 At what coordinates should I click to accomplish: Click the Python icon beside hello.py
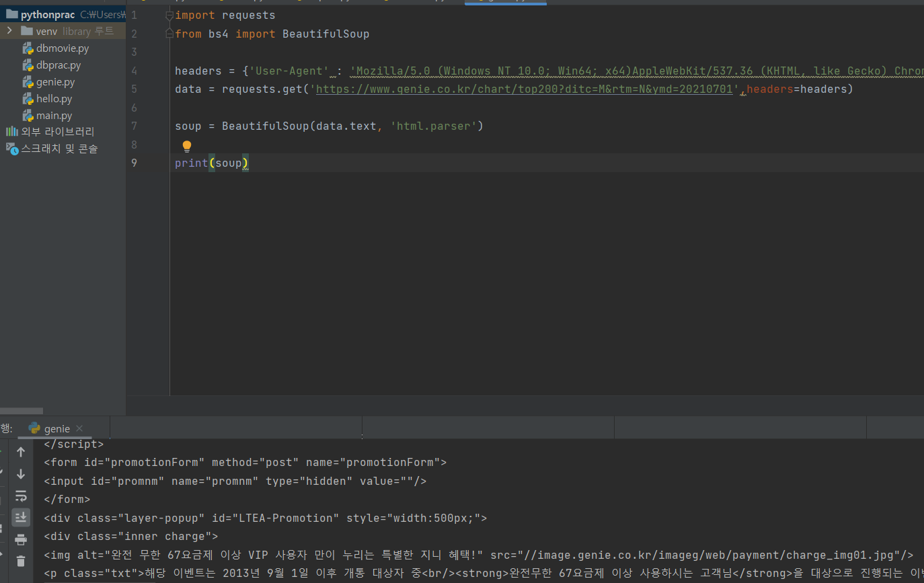point(28,99)
